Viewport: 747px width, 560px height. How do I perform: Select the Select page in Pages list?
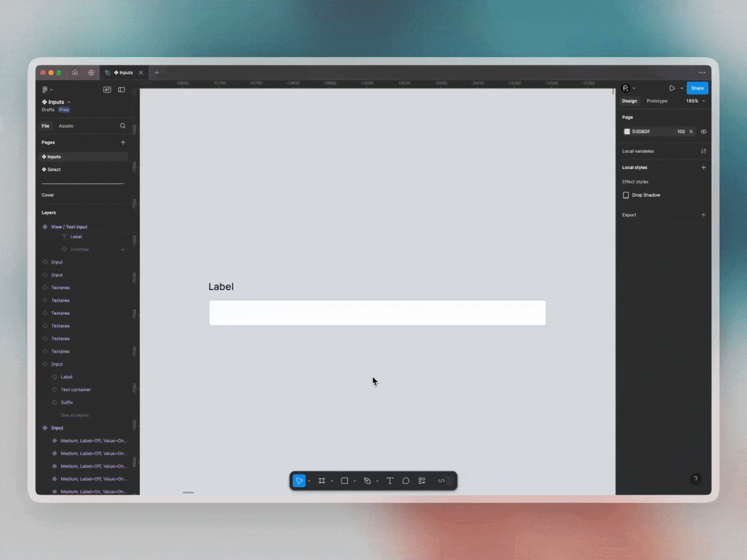[53, 170]
